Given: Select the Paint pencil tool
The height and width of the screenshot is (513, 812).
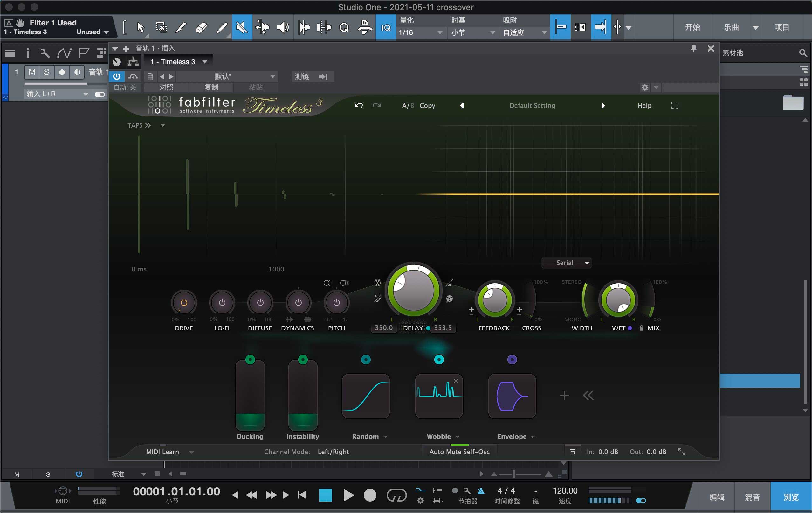Looking at the screenshot, I should click(x=222, y=27).
